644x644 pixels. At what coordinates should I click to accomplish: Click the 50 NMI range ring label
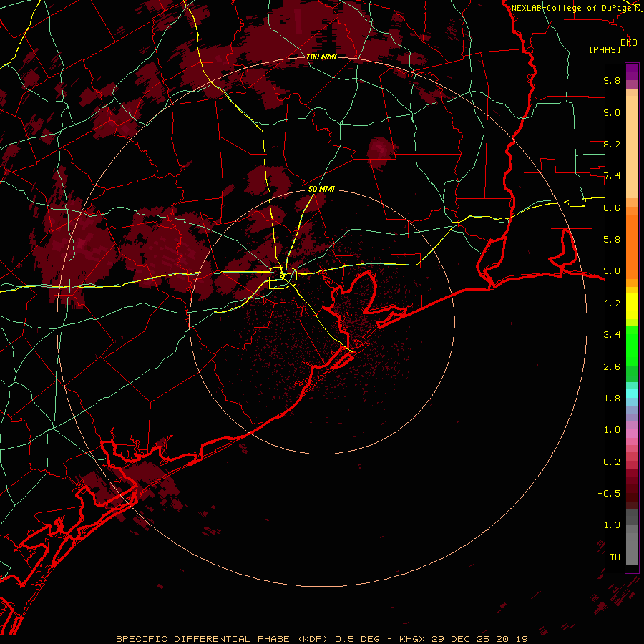point(321,190)
